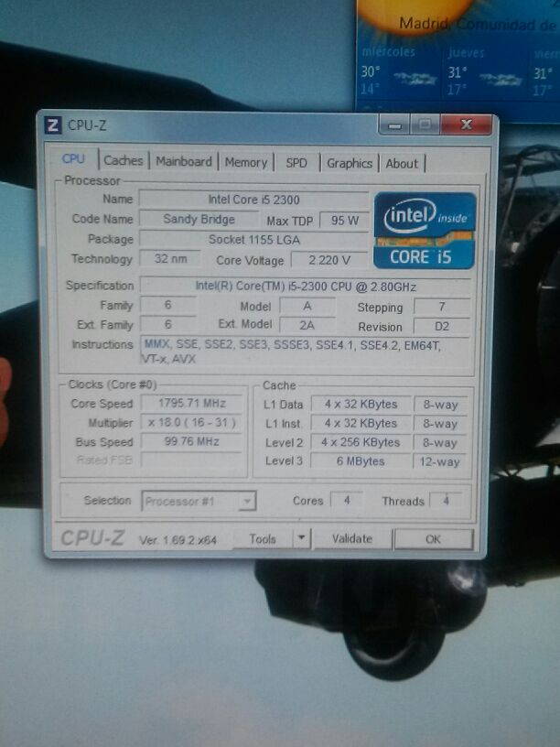Click the Ext. Model value 2A
The height and width of the screenshot is (747, 560).
coord(307,325)
